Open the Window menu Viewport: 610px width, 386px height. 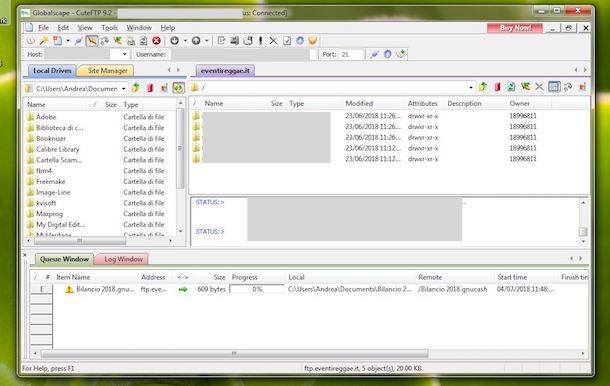(139, 28)
